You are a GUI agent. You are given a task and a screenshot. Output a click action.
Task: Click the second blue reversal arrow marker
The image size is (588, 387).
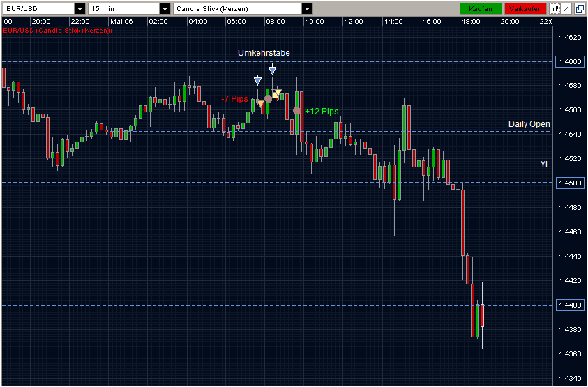[272, 70]
